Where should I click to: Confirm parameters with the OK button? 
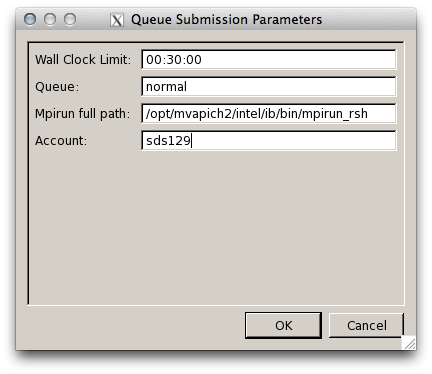click(283, 325)
